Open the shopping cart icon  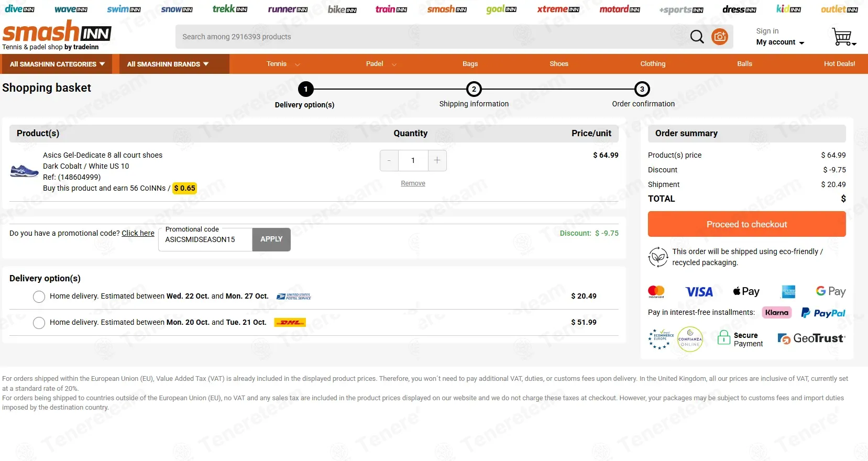843,37
